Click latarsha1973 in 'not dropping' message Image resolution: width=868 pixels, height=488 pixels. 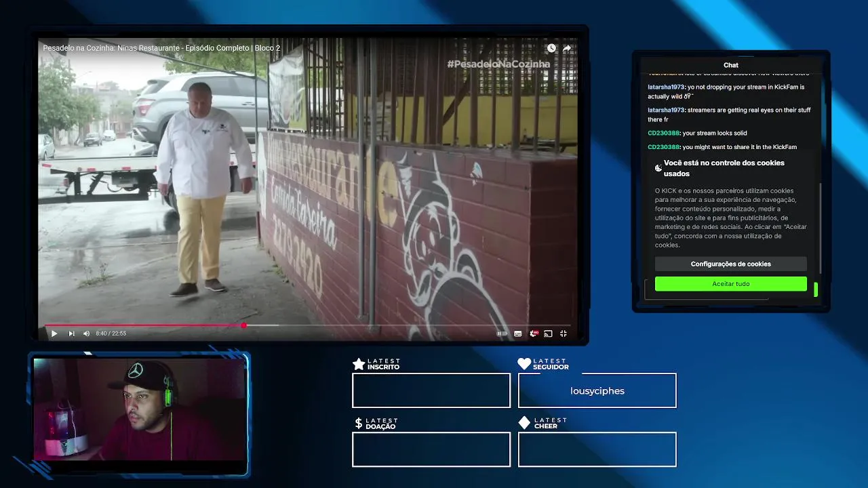(666, 87)
